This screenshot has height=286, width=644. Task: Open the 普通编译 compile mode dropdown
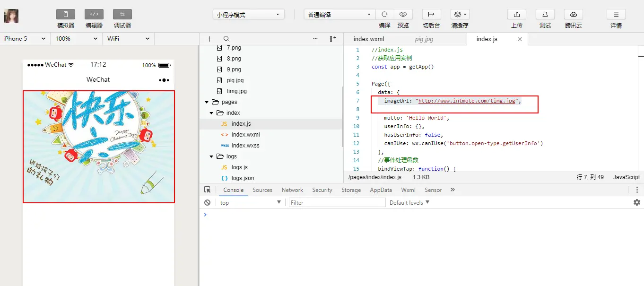coord(339,15)
